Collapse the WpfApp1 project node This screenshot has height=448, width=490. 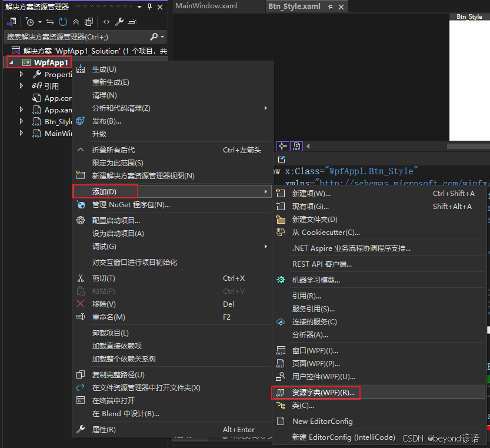point(11,62)
